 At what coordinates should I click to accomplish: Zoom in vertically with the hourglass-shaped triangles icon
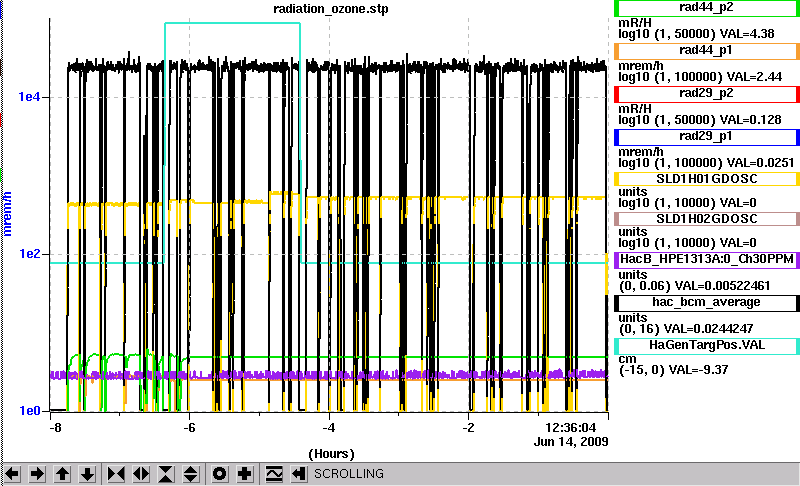[166, 474]
